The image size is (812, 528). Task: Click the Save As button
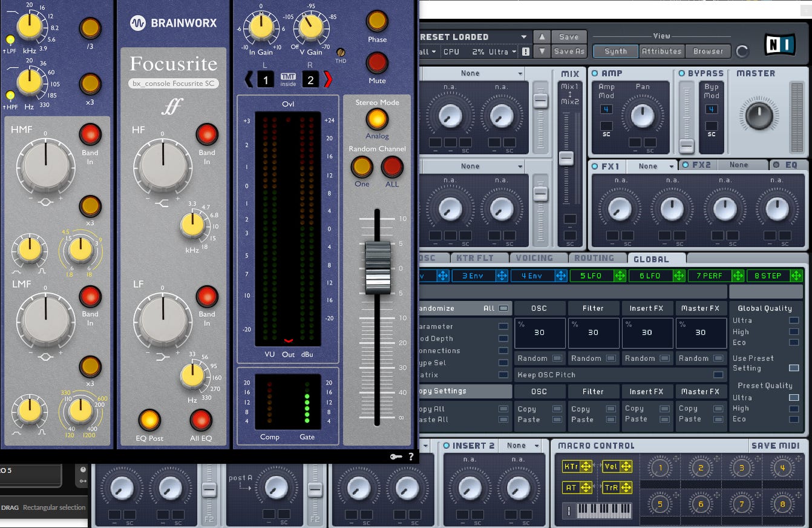tap(569, 51)
